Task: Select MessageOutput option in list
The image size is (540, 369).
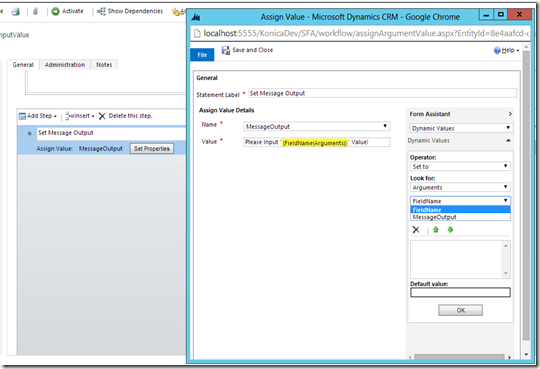Action: tap(460, 217)
